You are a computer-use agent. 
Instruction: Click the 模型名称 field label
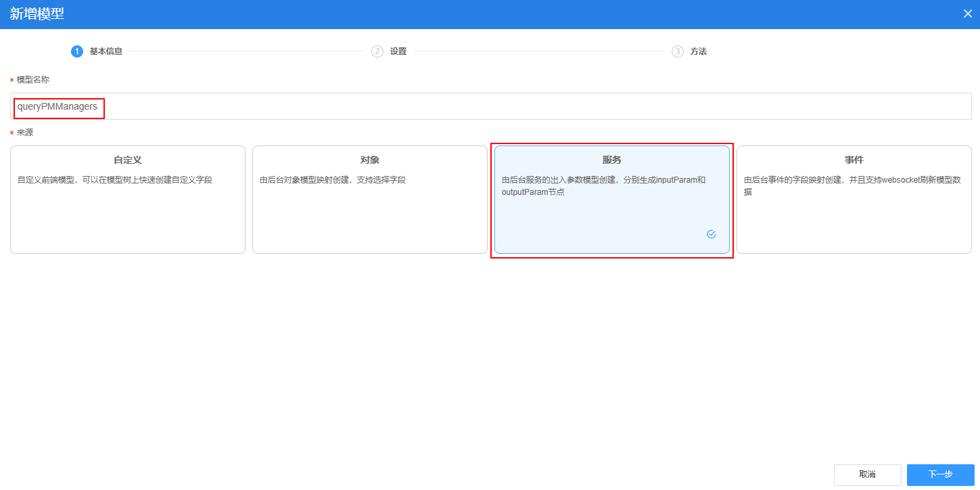33,80
